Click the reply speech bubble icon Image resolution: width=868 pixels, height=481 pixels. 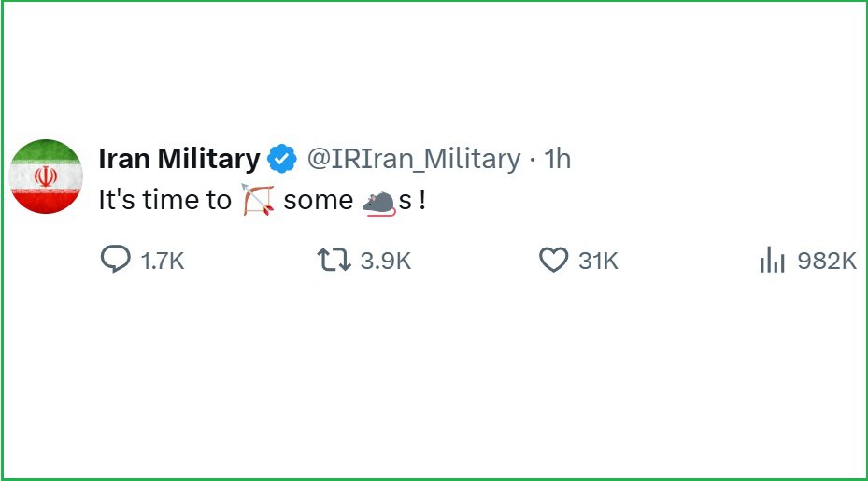pos(115,259)
